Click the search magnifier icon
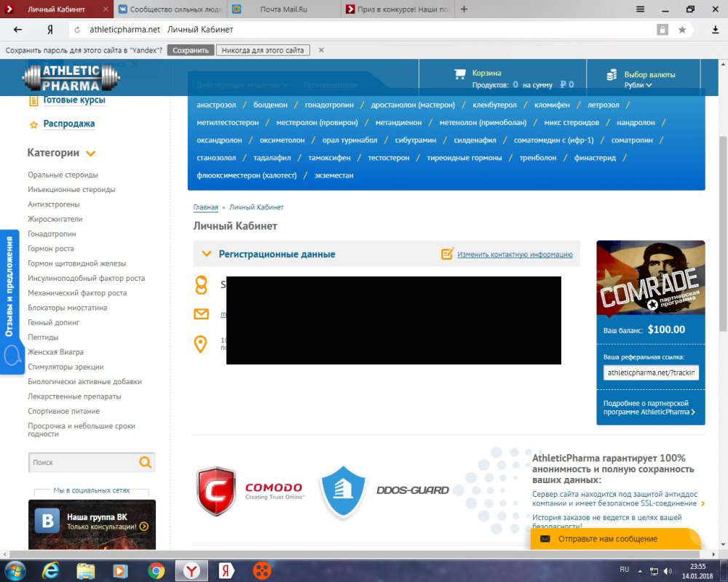Screen dimensions: 728x582 [145, 462]
